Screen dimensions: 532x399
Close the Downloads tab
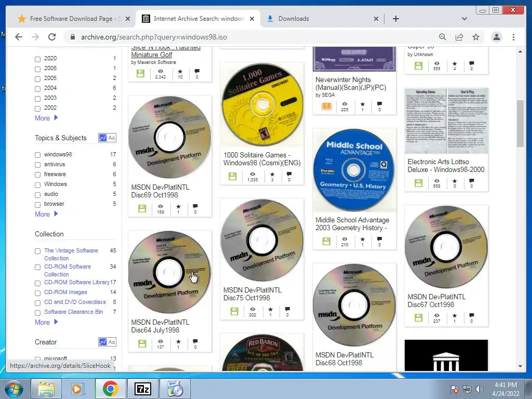(x=376, y=19)
